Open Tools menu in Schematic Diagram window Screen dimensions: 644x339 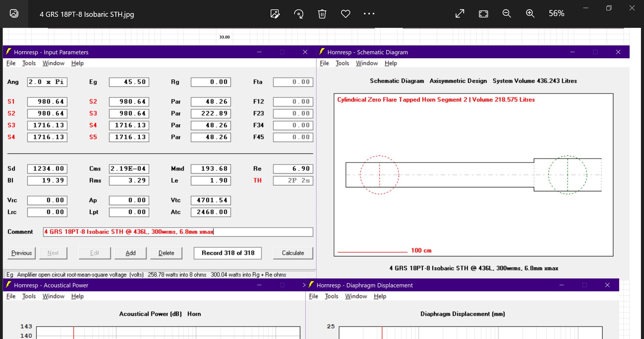click(x=342, y=63)
